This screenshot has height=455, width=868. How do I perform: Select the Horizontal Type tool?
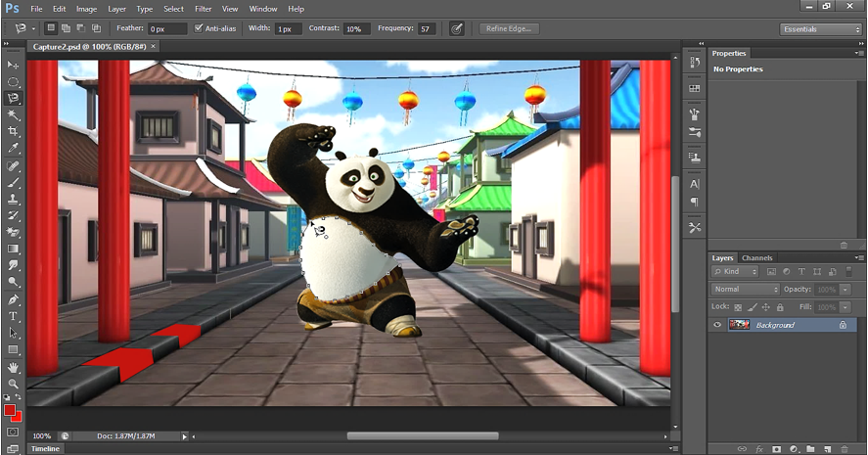pos(13,316)
